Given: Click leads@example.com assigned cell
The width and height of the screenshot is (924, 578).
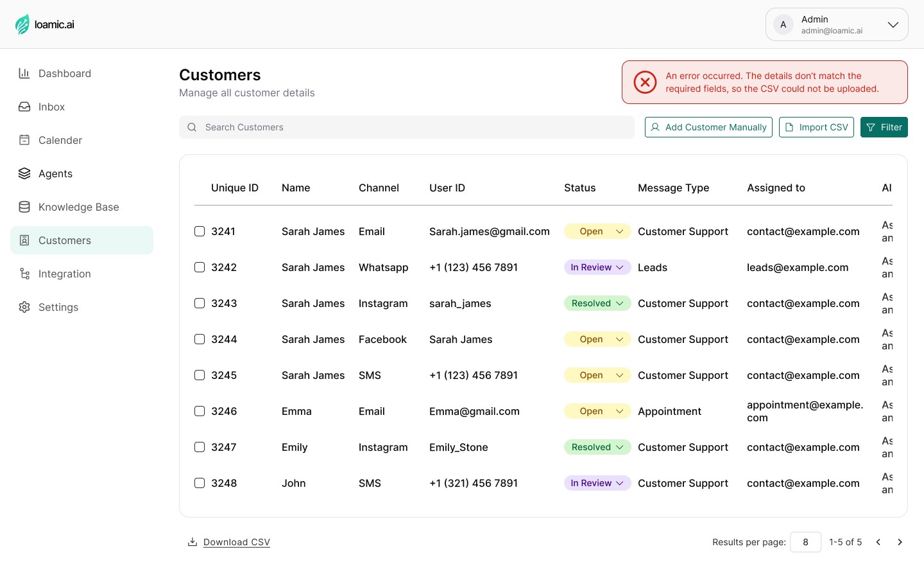Looking at the screenshot, I should [798, 267].
